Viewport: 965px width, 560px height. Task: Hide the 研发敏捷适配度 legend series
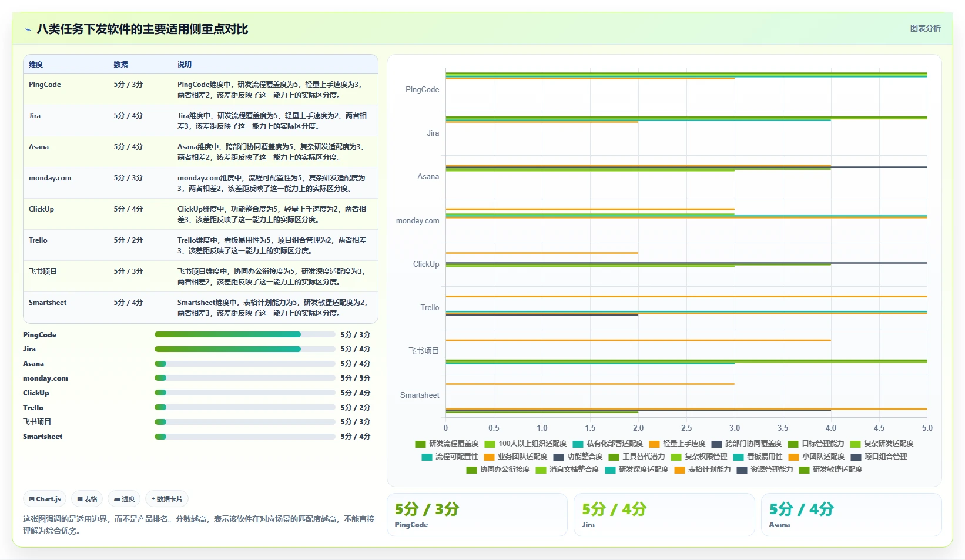click(x=830, y=470)
